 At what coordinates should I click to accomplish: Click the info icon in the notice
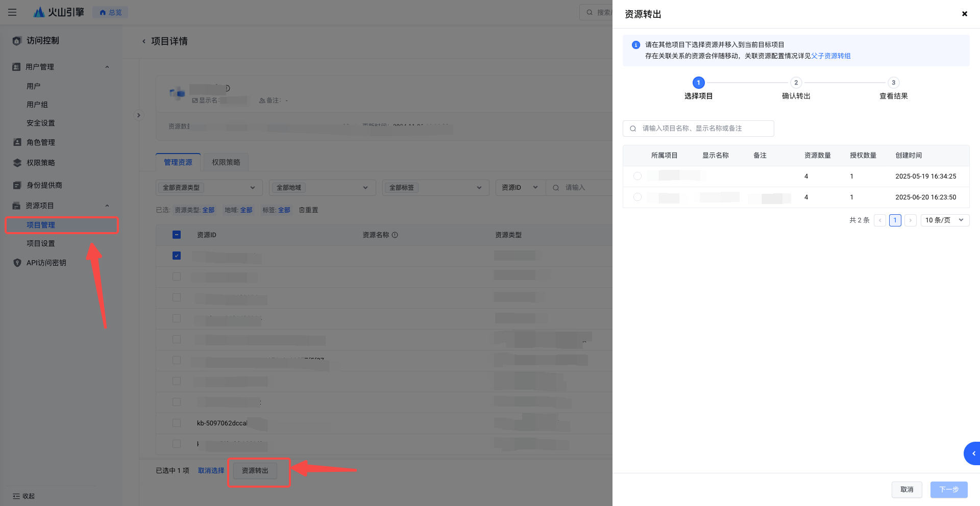(636, 45)
